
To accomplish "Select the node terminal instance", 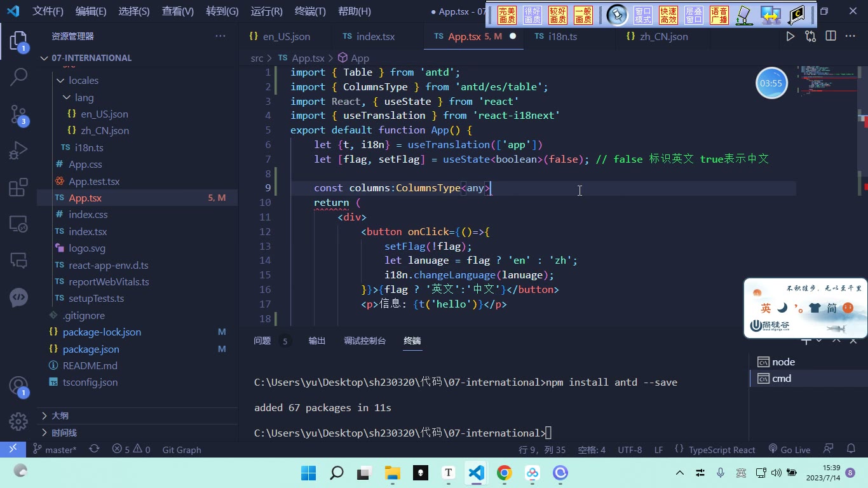I will [783, 362].
